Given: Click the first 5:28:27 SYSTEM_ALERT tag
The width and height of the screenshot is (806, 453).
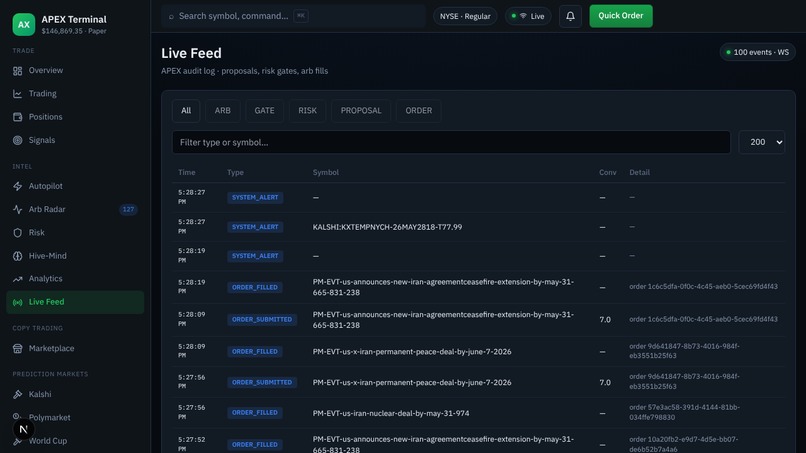Looking at the screenshot, I should [x=255, y=197].
